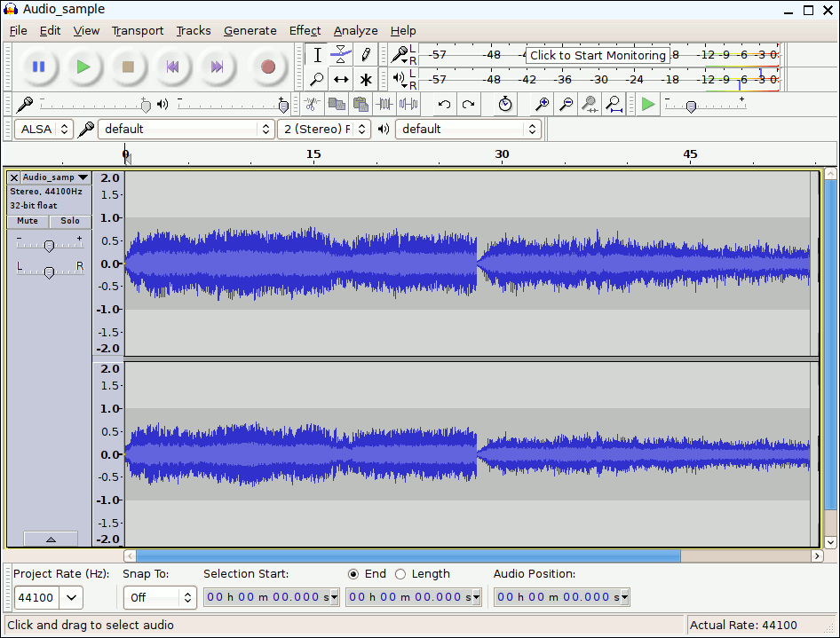The height and width of the screenshot is (638, 840).
Task: Click the Zoom In magnifier icon
Action: (543, 104)
